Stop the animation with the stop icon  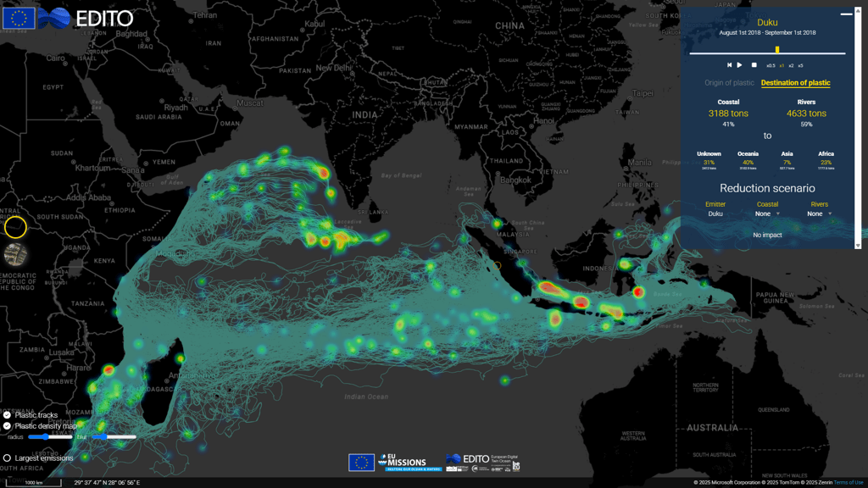(754, 65)
